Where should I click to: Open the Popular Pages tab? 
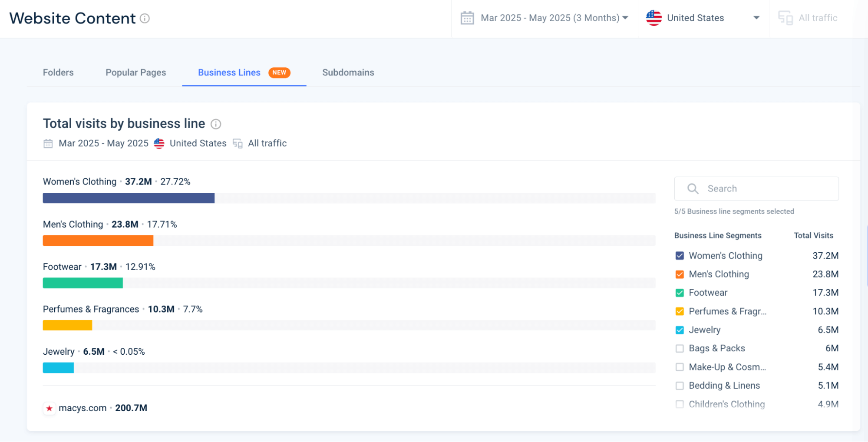click(135, 73)
